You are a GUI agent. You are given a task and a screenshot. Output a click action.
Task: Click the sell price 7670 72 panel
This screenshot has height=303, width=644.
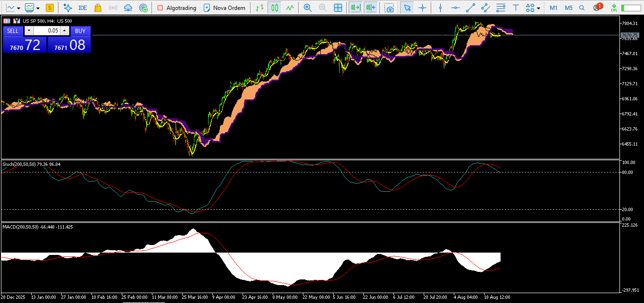tap(24, 45)
